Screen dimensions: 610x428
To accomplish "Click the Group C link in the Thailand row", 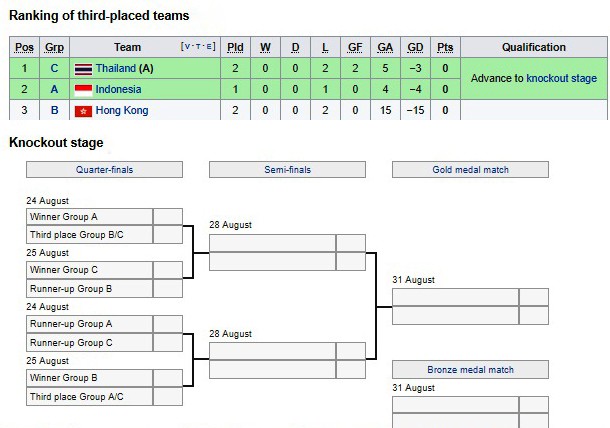I will click(54, 68).
